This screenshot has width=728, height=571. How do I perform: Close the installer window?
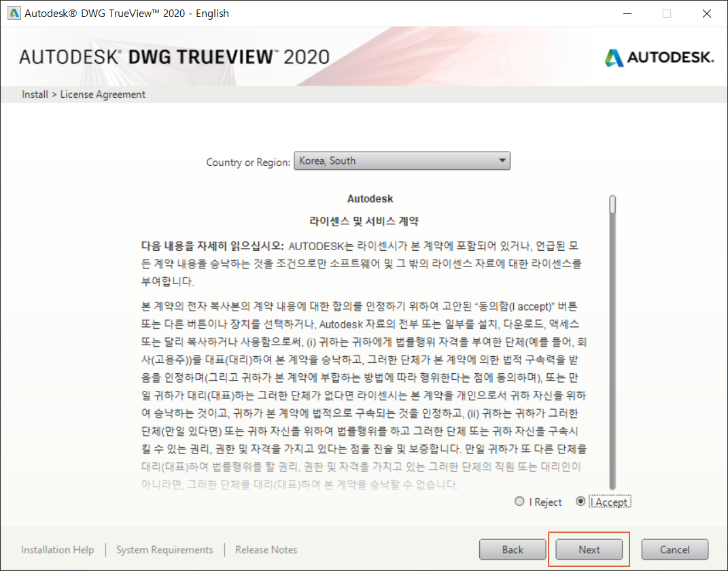click(x=707, y=14)
